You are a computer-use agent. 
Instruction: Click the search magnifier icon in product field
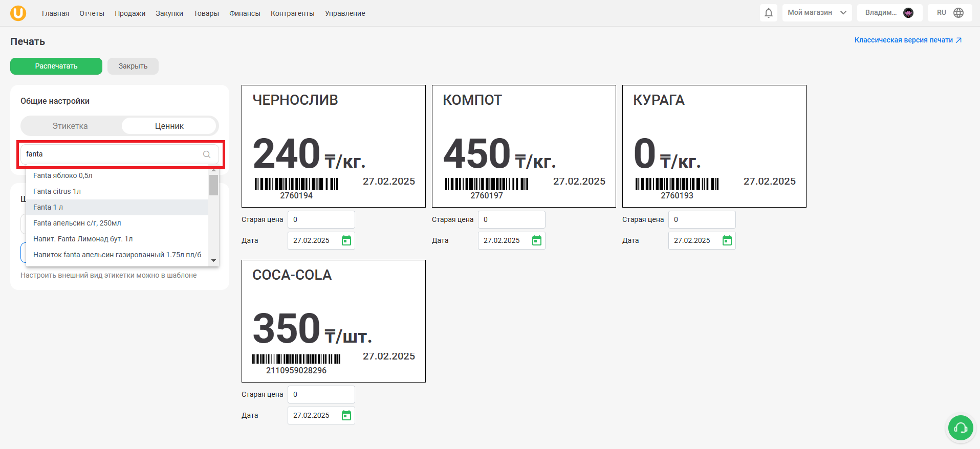click(x=207, y=154)
